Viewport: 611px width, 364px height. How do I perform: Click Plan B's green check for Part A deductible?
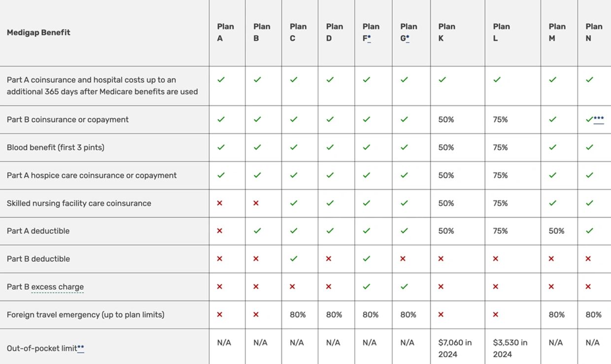257,231
